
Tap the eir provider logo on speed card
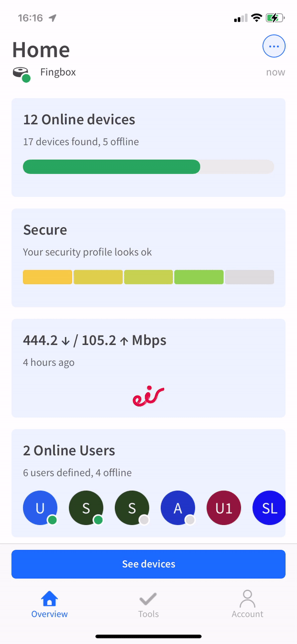click(x=148, y=395)
